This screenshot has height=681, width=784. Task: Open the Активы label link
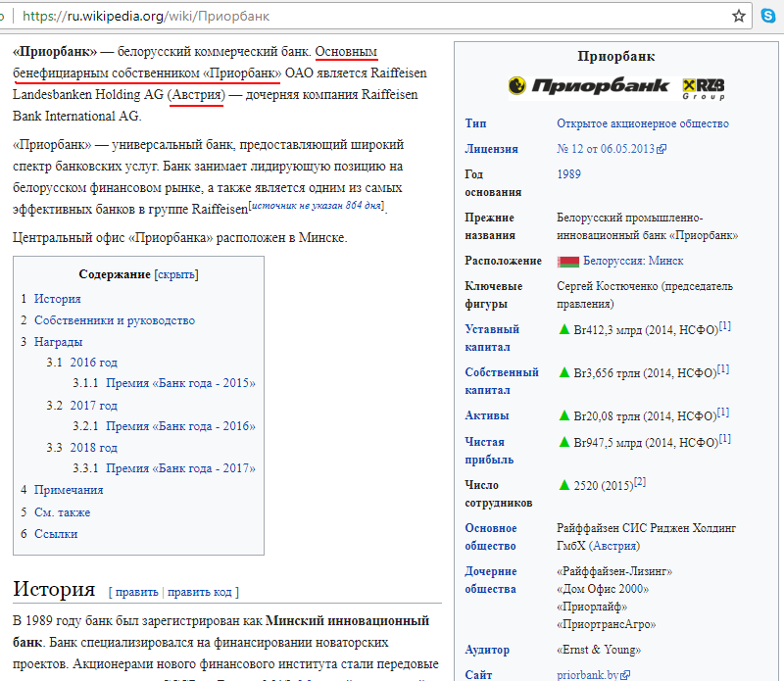pyautogui.click(x=487, y=415)
